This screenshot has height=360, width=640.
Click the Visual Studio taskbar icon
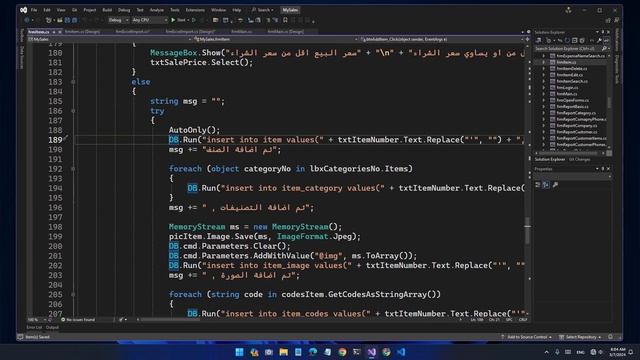372,352
